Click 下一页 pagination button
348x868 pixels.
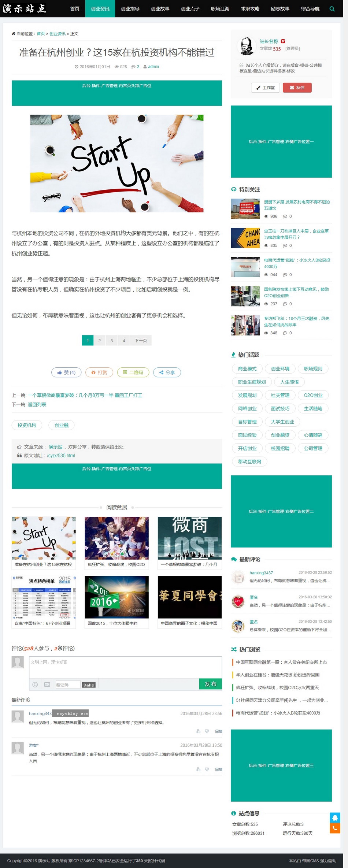[x=141, y=341]
